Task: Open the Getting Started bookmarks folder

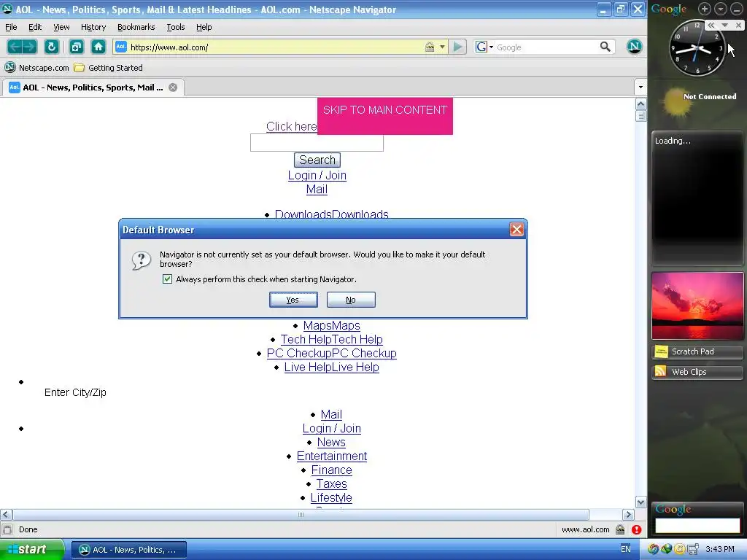Action: 109,68
